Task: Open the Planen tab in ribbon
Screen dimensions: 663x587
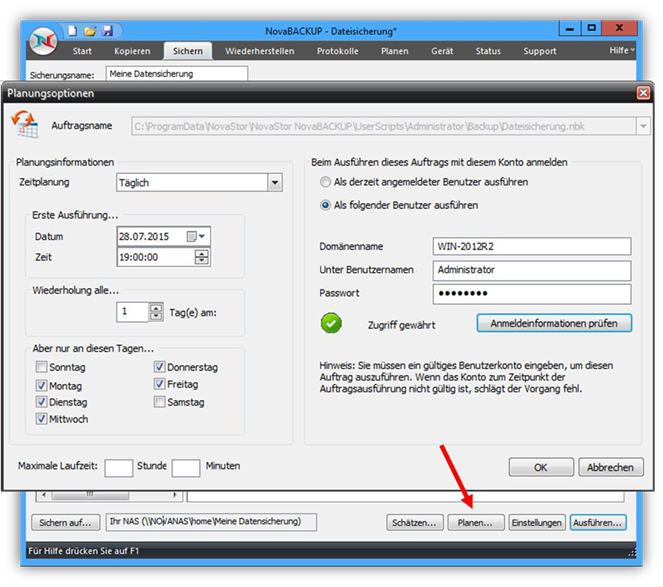Action: (x=395, y=51)
